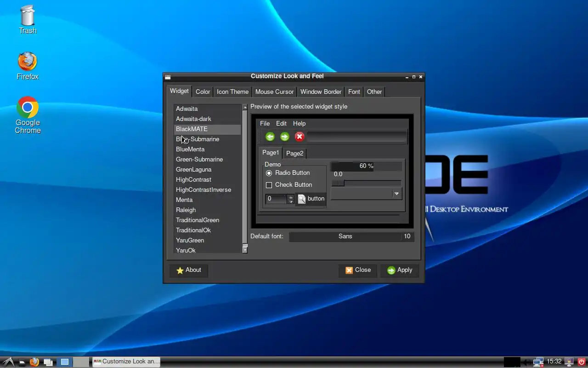
Task: Click the green forward arrow in preview
Action: click(285, 137)
